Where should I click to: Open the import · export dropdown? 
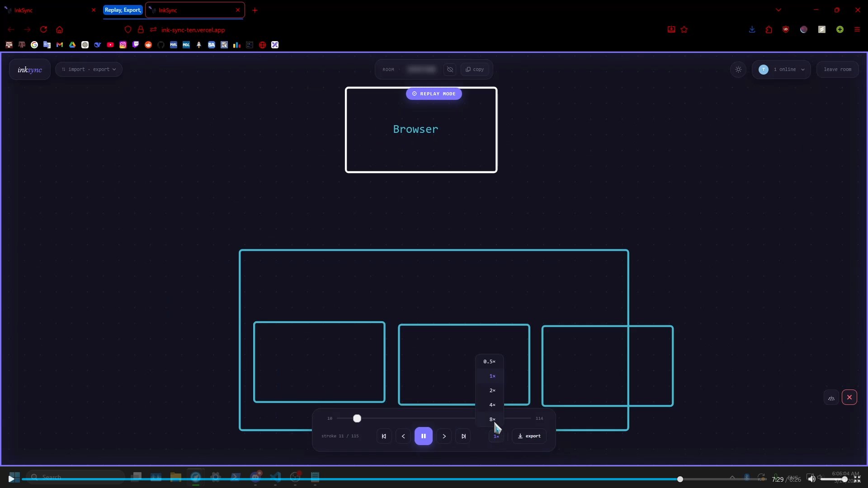pos(89,70)
